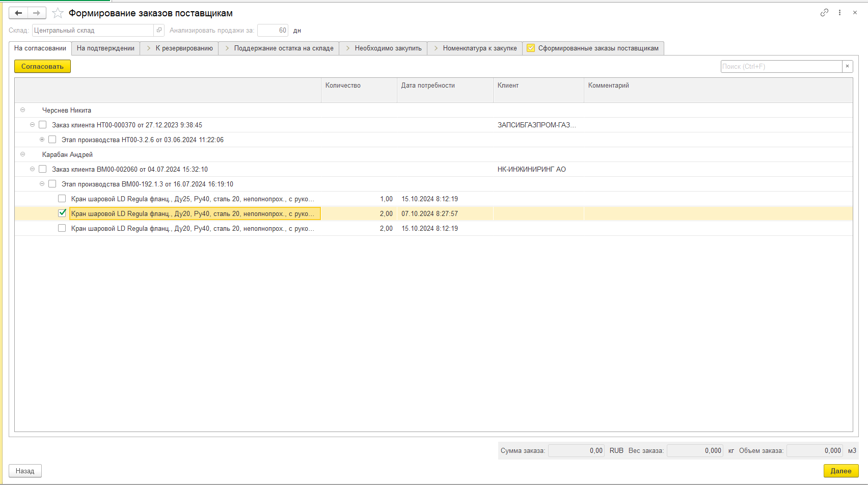Tick checkbox for Заказ клиента НТ00-000370
Screen dimensions: 868x485
[43, 125]
